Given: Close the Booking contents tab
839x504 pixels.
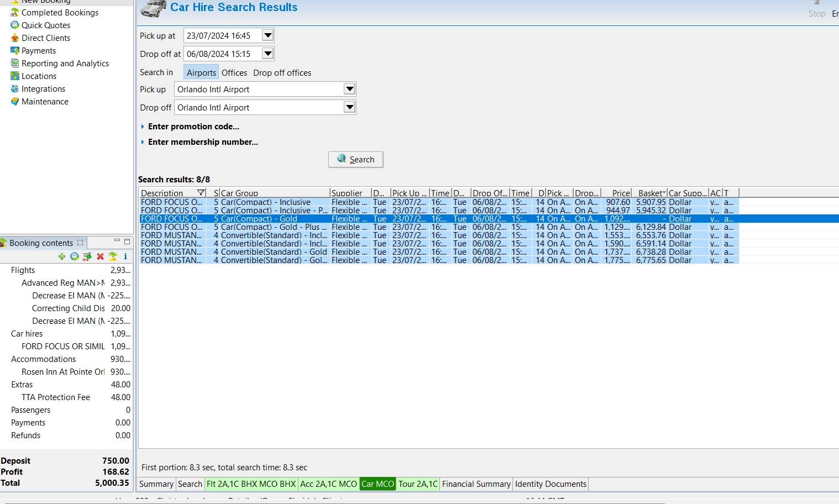Looking at the screenshot, I should coord(80,243).
